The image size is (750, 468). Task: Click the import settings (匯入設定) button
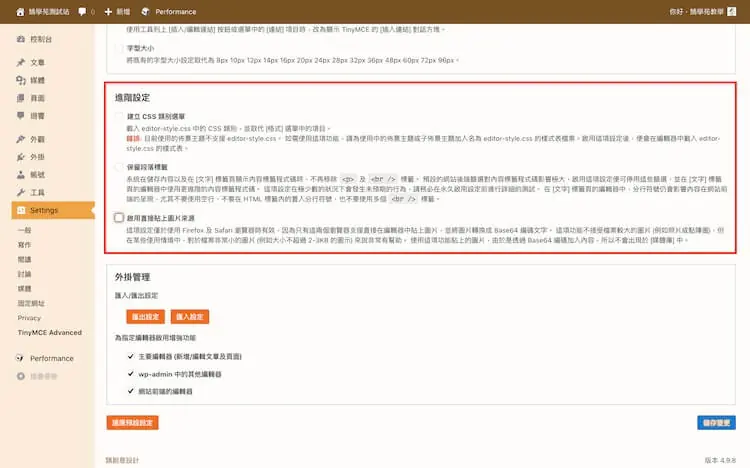[x=190, y=317]
